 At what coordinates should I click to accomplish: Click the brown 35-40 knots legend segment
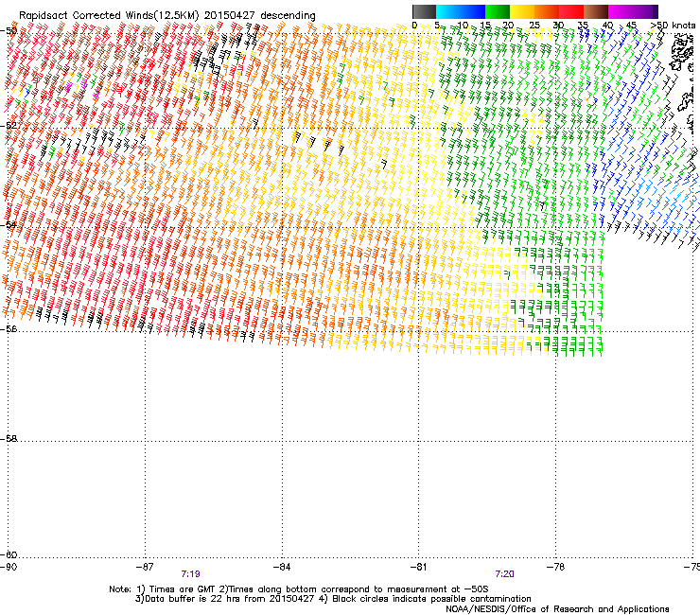pos(596,11)
